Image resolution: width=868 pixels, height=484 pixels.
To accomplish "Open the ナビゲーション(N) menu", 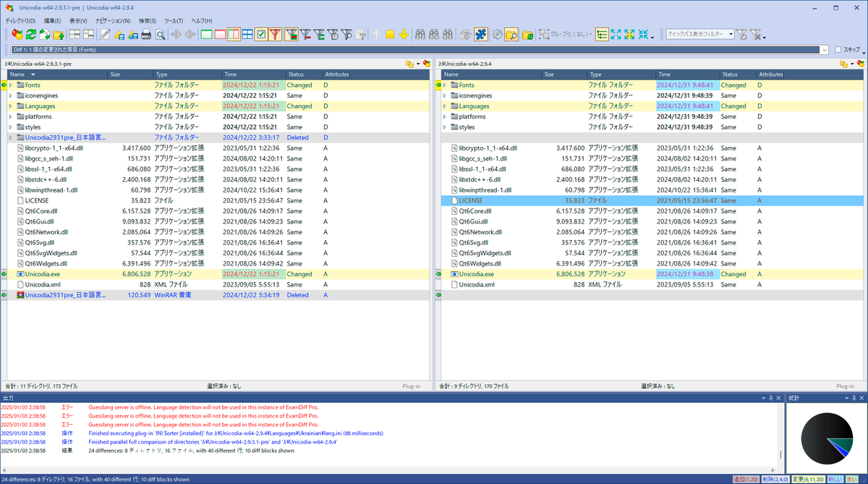I will [112, 21].
